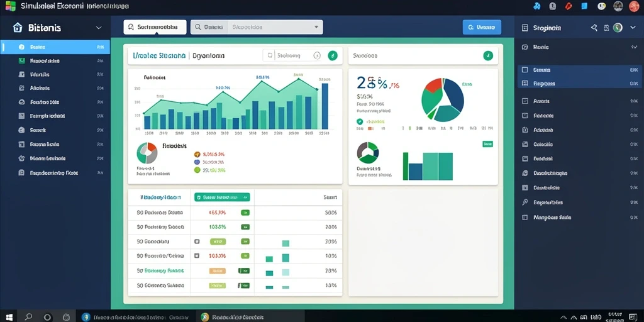
Task: Expand the Bittenis sidebar header chevron
Action: [x=99, y=28]
